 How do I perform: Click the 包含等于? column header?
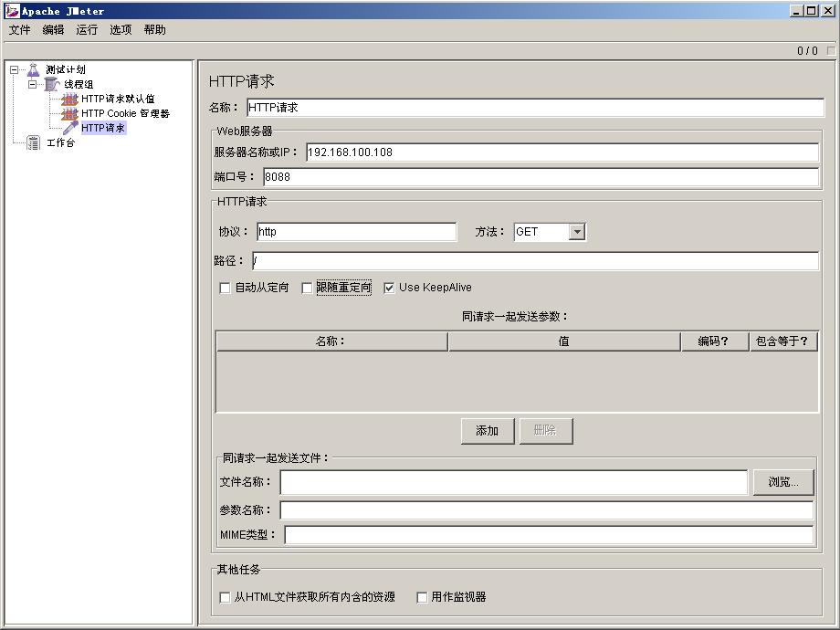click(x=782, y=341)
